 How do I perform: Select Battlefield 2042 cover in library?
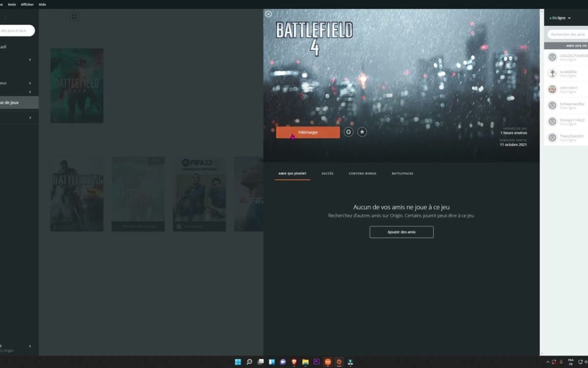(77, 86)
